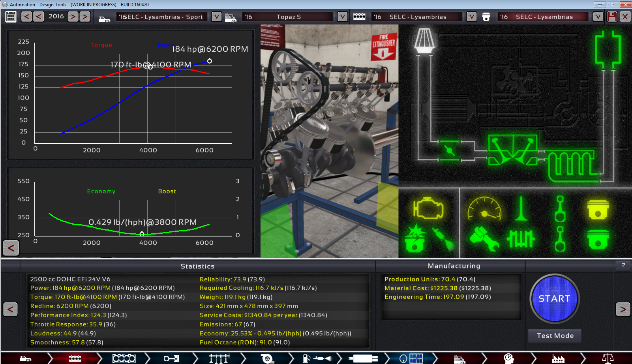632x364 pixels.
Task: Click the green crankshaft indicator icon
Action: pyautogui.click(x=520, y=238)
